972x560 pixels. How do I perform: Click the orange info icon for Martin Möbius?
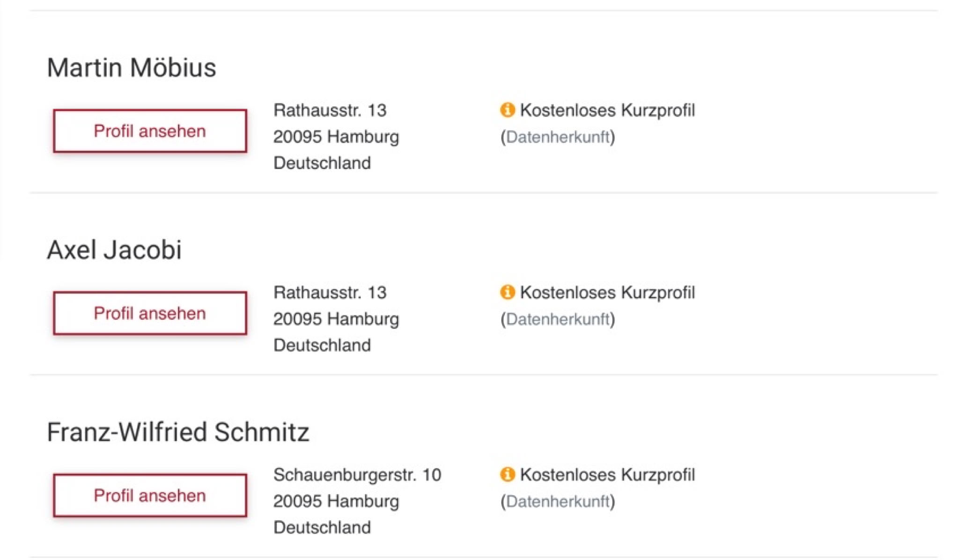[507, 110]
